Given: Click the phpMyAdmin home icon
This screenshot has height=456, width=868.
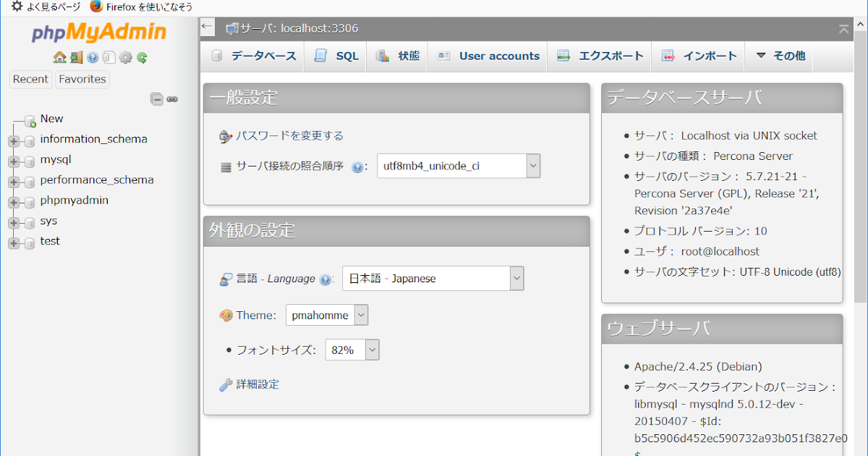Looking at the screenshot, I should 59,57.
